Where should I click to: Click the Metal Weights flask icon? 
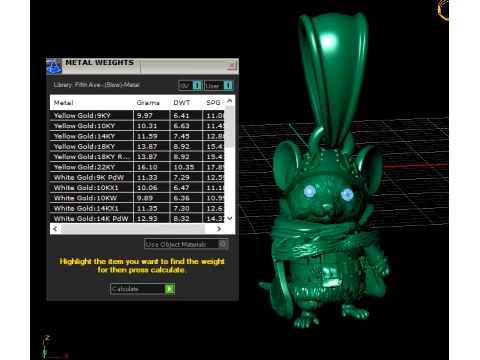(54, 66)
